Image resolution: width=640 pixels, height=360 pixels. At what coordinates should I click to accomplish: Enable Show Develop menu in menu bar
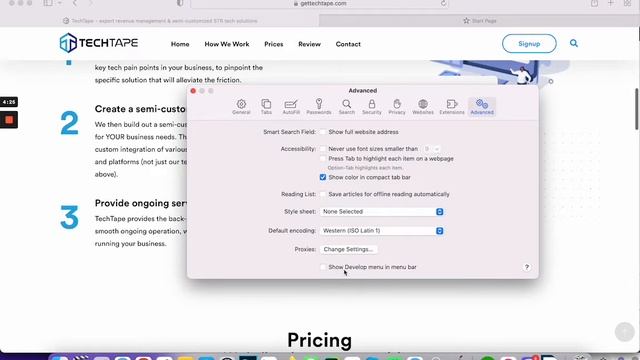pos(323,267)
